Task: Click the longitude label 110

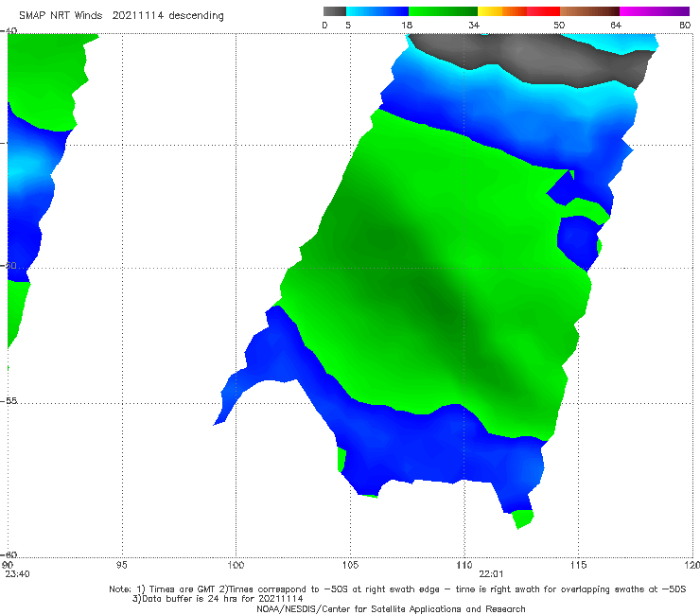Action: [464, 565]
